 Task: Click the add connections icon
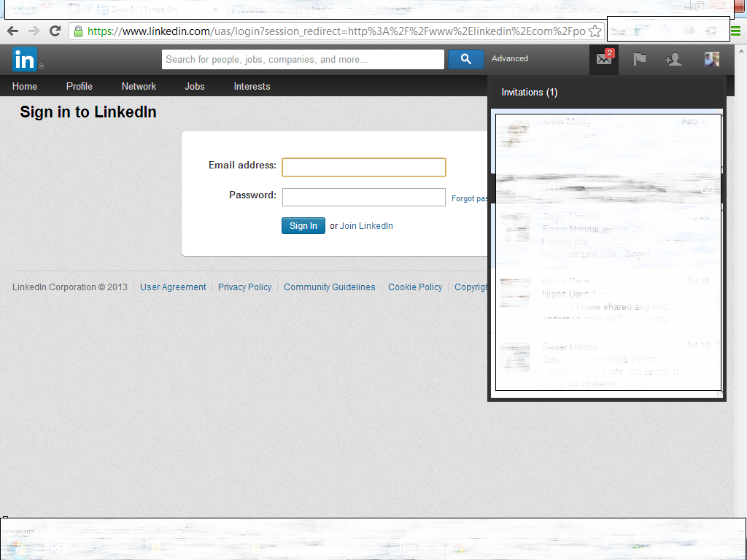tap(673, 59)
